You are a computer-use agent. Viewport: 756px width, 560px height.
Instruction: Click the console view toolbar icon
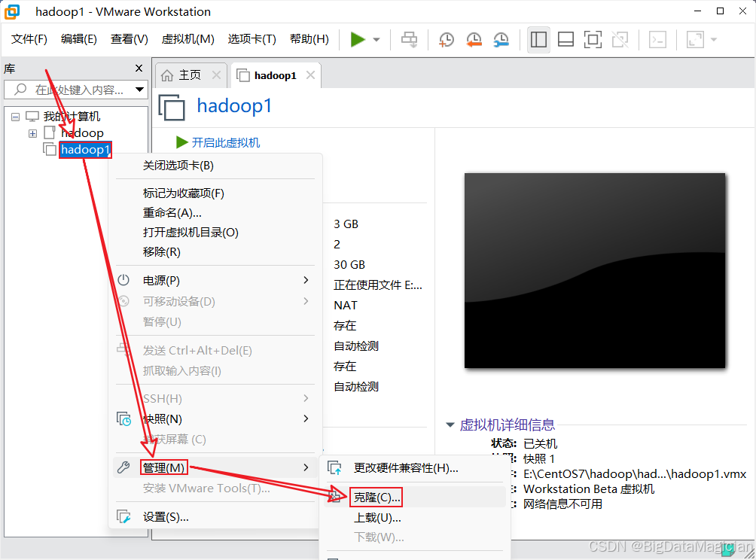[x=657, y=39]
